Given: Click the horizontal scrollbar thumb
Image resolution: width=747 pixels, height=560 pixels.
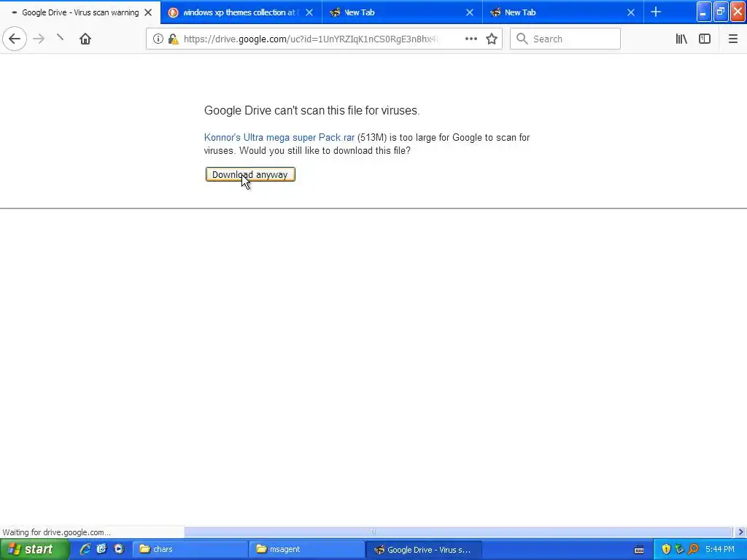Looking at the screenshot, I should pyautogui.click(x=372, y=532).
